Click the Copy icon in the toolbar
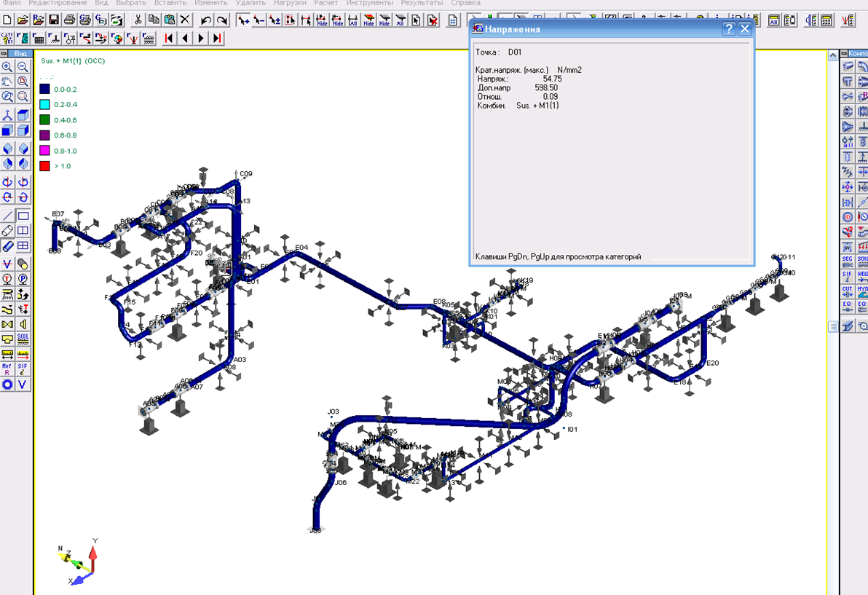This screenshot has height=595, width=868. [154, 20]
